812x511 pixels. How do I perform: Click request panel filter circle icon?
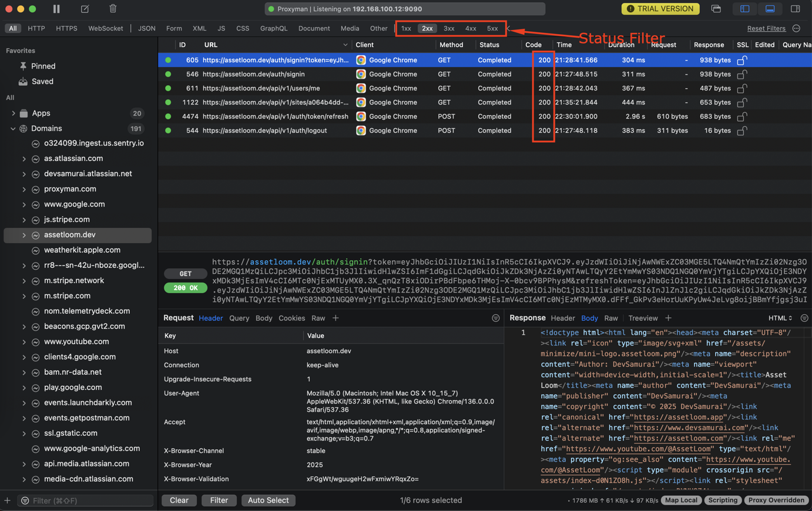(495, 318)
